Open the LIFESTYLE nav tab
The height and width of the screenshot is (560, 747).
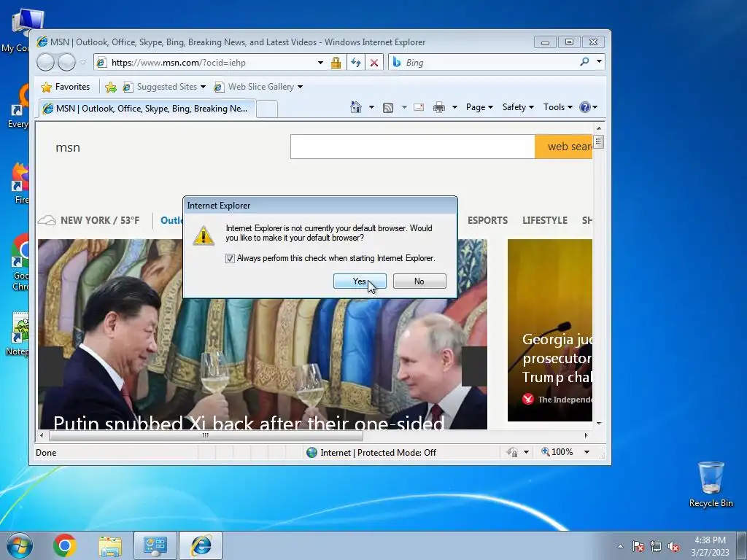[544, 220]
